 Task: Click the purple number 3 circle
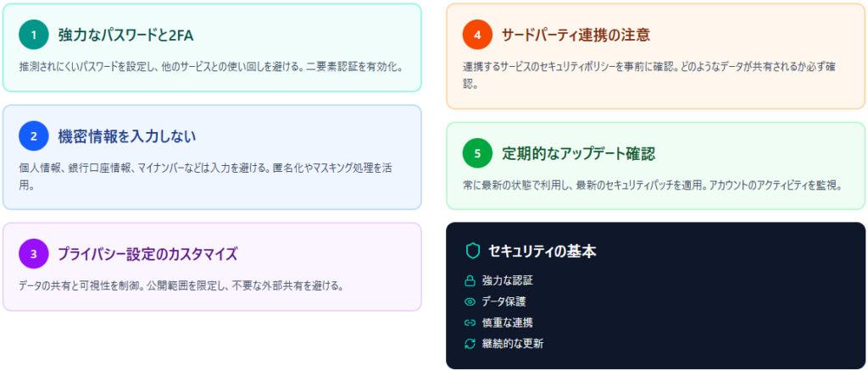[x=34, y=253]
